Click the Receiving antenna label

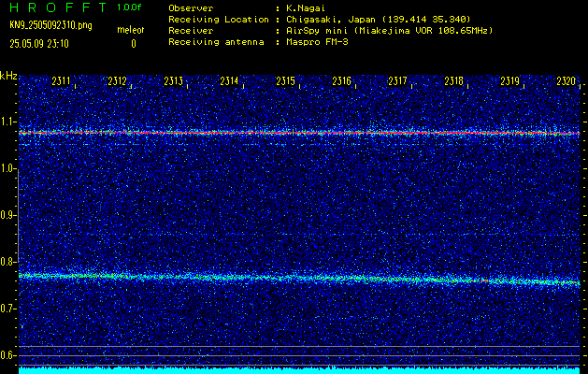(216, 42)
